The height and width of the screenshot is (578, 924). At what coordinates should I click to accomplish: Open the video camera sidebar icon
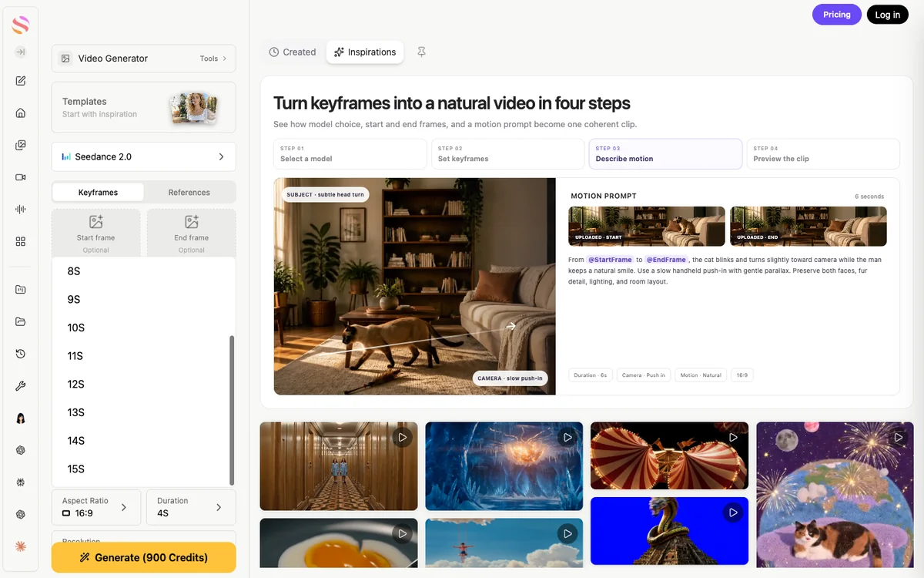(x=21, y=177)
